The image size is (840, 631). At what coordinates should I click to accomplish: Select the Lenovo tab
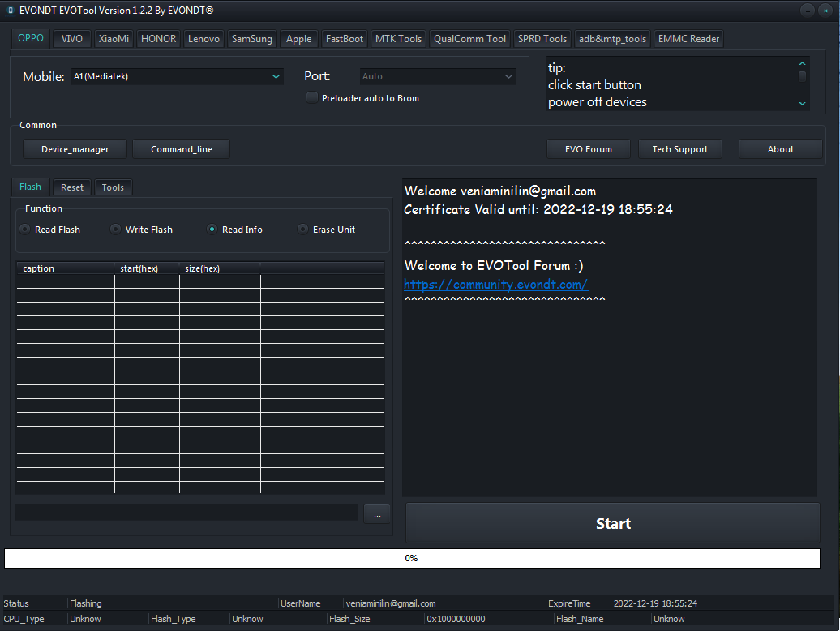(204, 39)
